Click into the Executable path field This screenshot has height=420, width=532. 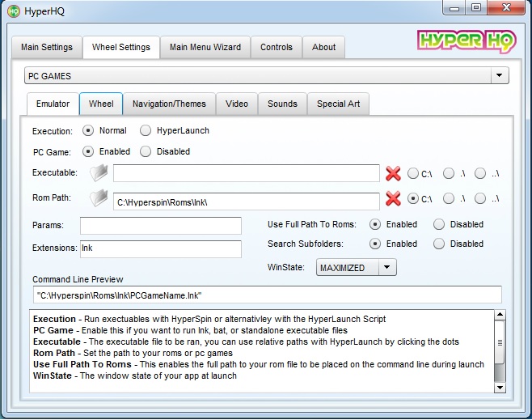click(x=247, y=173)
